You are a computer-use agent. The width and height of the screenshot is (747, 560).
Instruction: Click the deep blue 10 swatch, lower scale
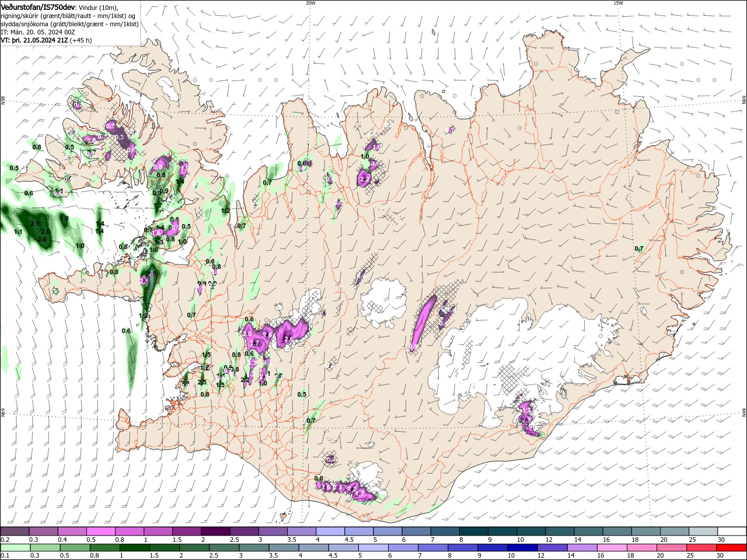(x=522, y=548)
